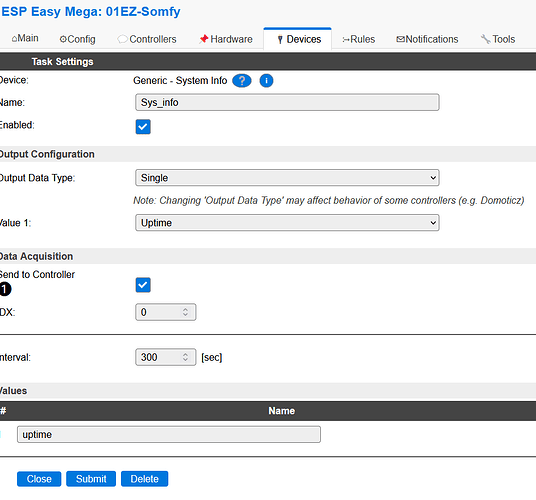Click the Submit button
Image resolution: width=536 pixels, height=500 pixels.
91,479
